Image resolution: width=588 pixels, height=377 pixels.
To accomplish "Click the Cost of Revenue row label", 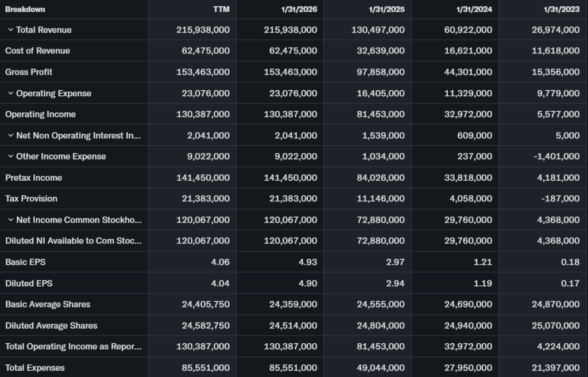I will (37, 51).
